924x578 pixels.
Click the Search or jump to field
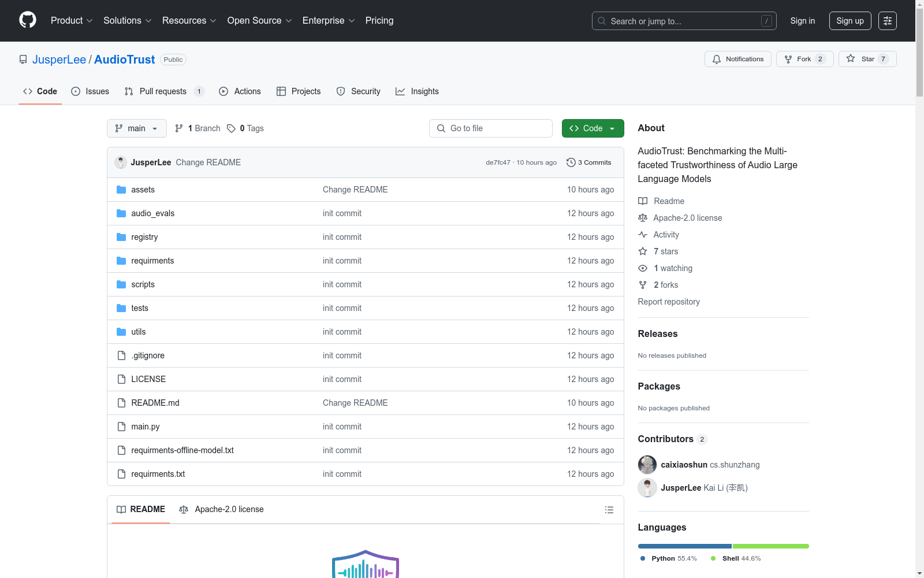click(x=684, y=21)
